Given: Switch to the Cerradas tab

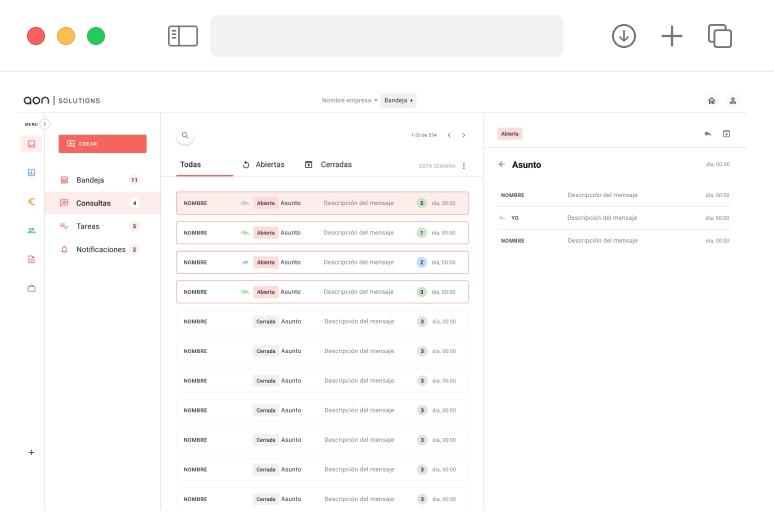Looking at the screenshot, I should coord(328,164).
